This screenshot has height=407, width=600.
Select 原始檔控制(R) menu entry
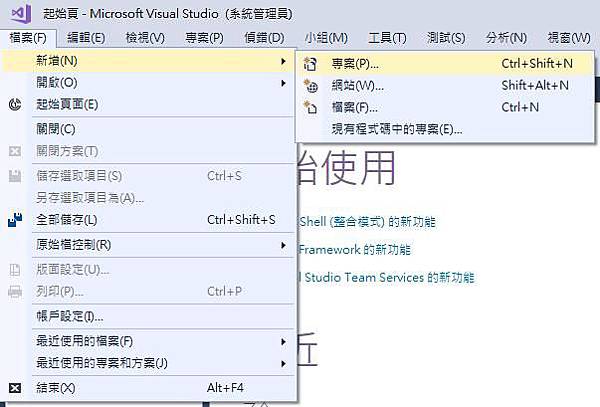(x=148, y=245)
